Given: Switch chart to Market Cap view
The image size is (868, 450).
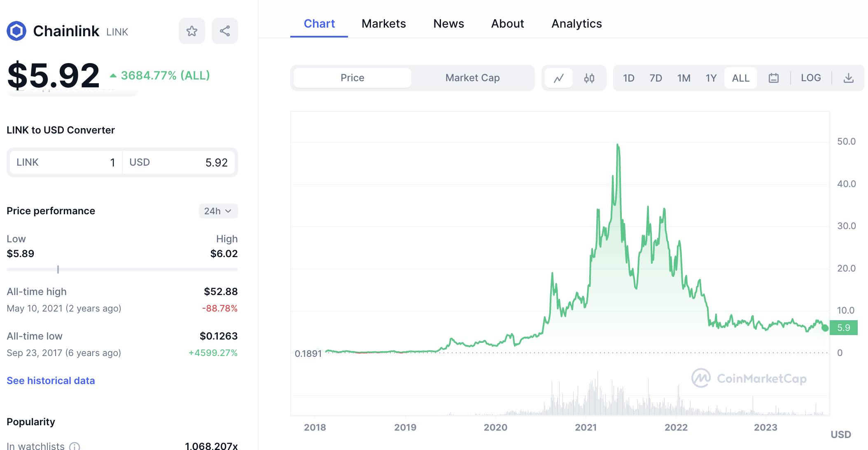Looking at the screenshot, I should (x=472, y=78).
